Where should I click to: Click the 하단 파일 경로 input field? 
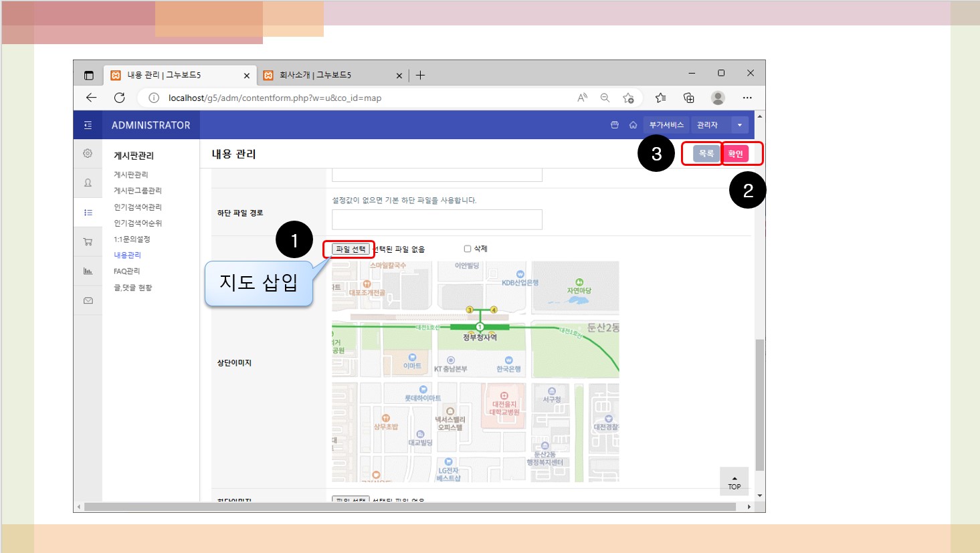(437, 219)
